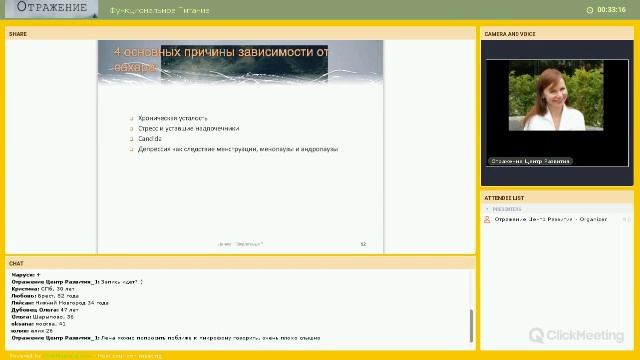Click chat message 'Запись идет?'
Image resolution: width=640 pixels, height=360 pixels.
click(77, 282)
